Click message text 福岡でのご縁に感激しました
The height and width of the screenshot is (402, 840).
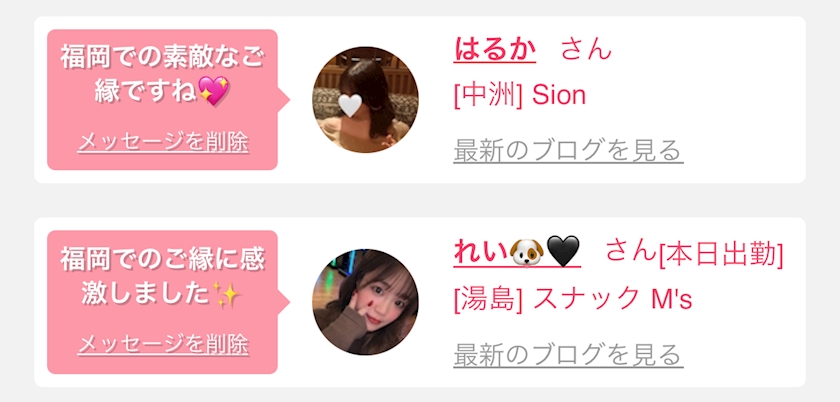point(162,277)
